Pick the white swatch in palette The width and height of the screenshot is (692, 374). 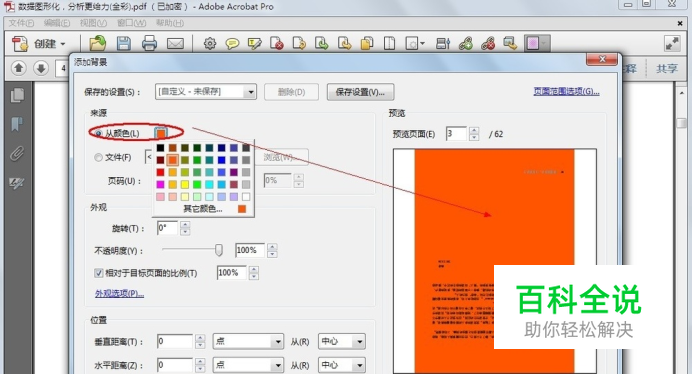pyautogui.click(x=246, y=196)
